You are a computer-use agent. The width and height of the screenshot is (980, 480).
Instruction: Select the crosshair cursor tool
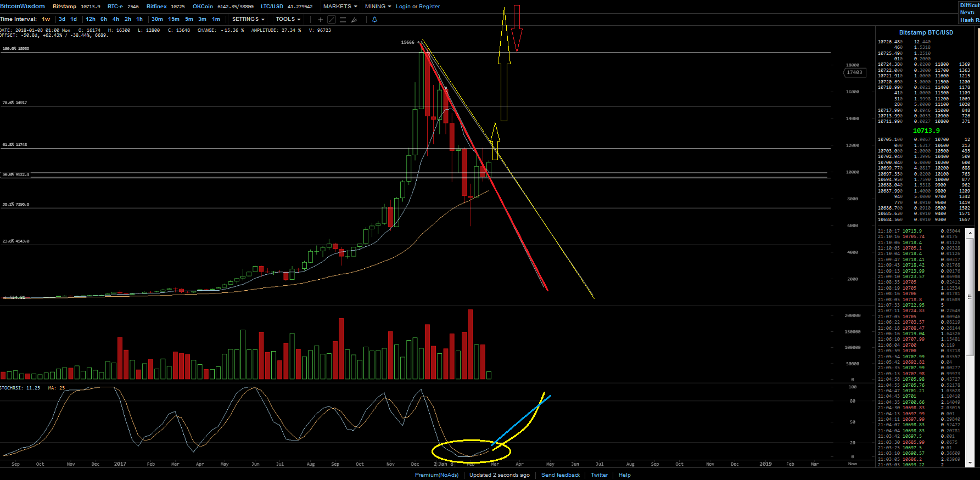(x=321, y=20)
